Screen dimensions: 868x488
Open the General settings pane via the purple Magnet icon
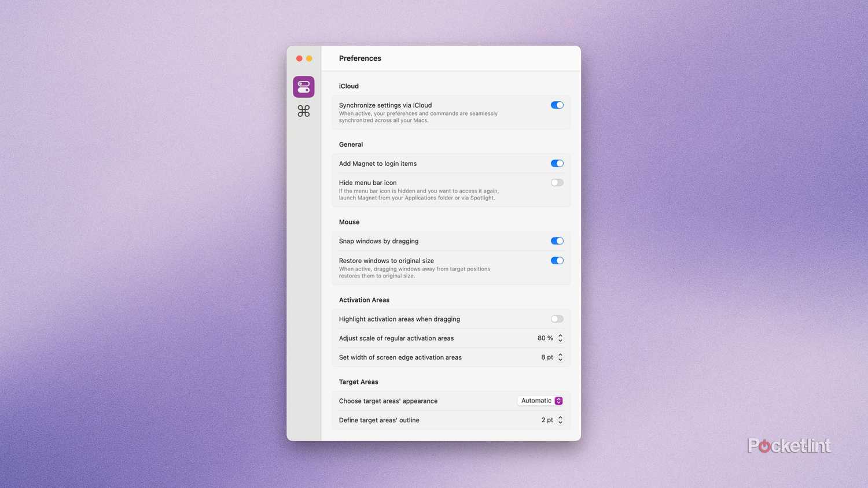(x=303, y=86)
